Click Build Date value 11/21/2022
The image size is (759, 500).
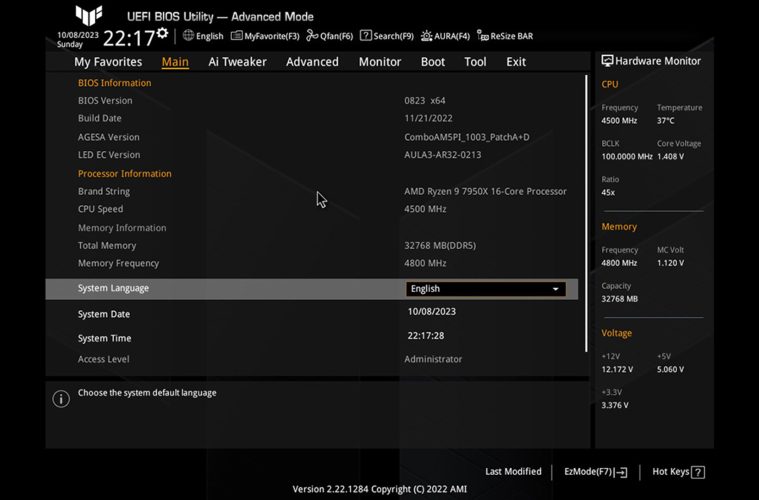pos(428,118)
